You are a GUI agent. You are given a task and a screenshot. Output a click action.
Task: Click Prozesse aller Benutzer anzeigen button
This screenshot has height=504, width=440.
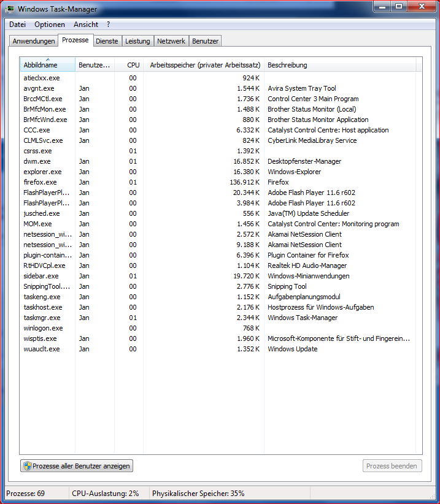point(77,466)
